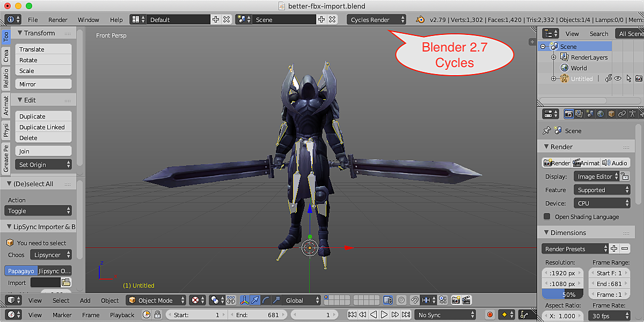Image resolution: width=644 pixels, height=322 pixels.
Task: Click the timeline record button
Action: [489, 315]
